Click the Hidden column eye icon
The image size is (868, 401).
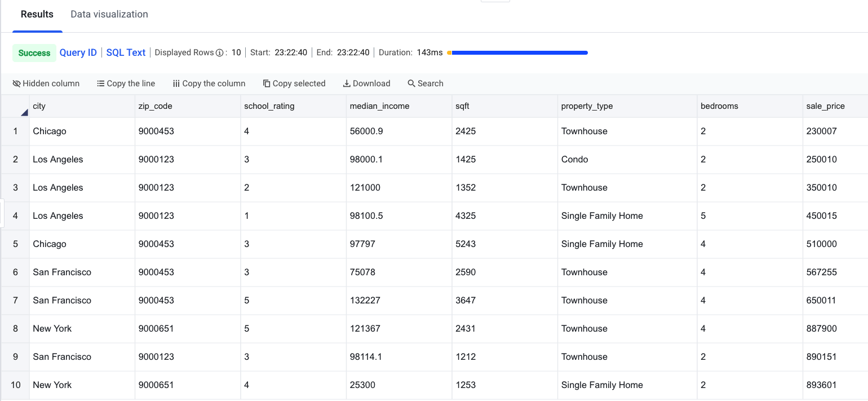[16, 83]
